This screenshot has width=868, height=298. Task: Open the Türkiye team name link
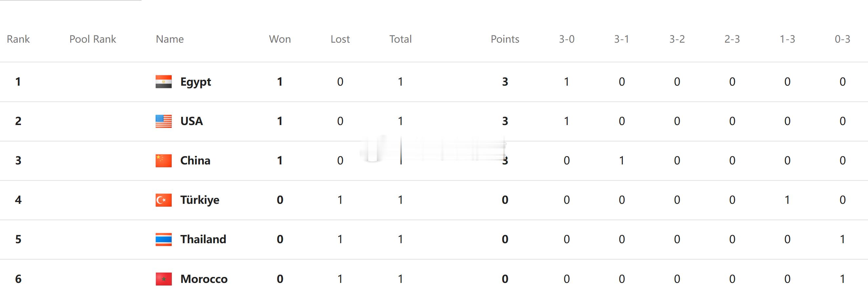point(200,200)
